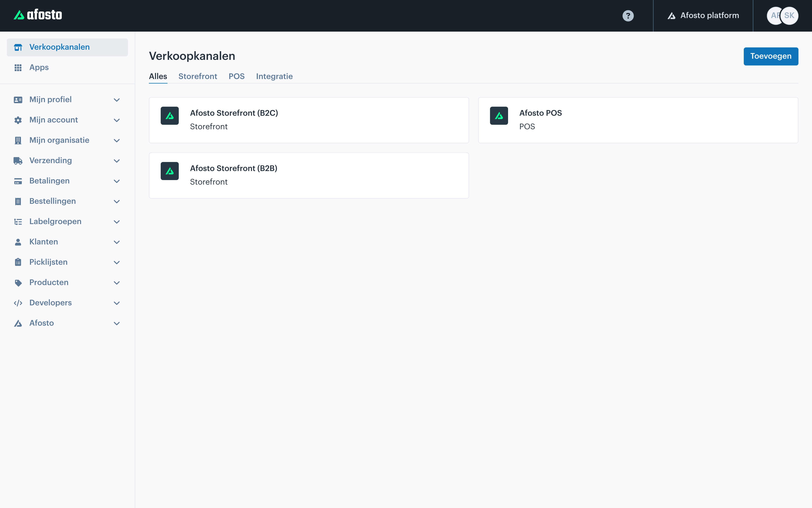This screenshot has height=508, width=812.
Task: Expand the Developers chevron
Action: tap(117, 303)
